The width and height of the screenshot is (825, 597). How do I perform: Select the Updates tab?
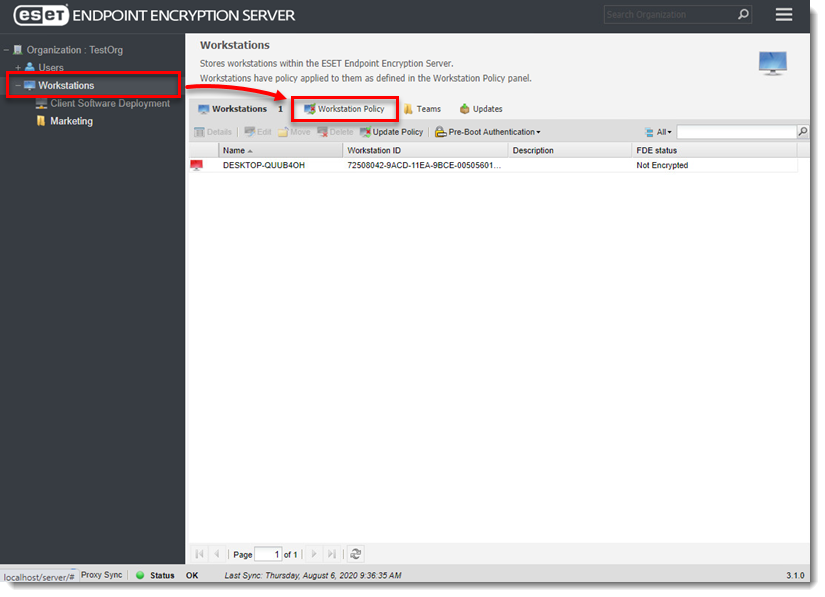(478, 108)
